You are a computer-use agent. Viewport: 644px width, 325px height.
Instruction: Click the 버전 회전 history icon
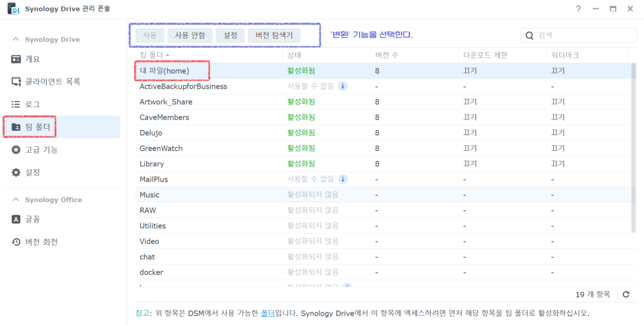pyautogui.click(x=16, y=242)
